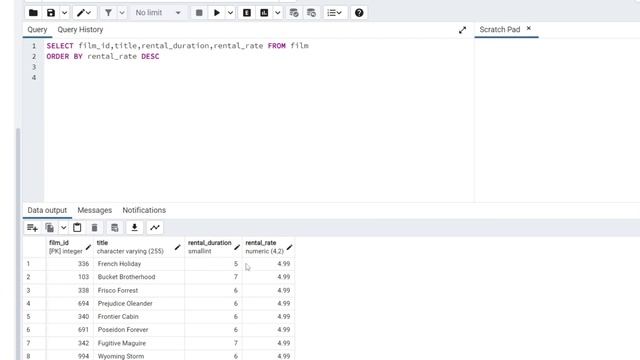Image resolution: width=640 pixels, height=360 pixels.
Task: Edit the rental_rate column pencil icon
Action: click(x=289, y=247)
